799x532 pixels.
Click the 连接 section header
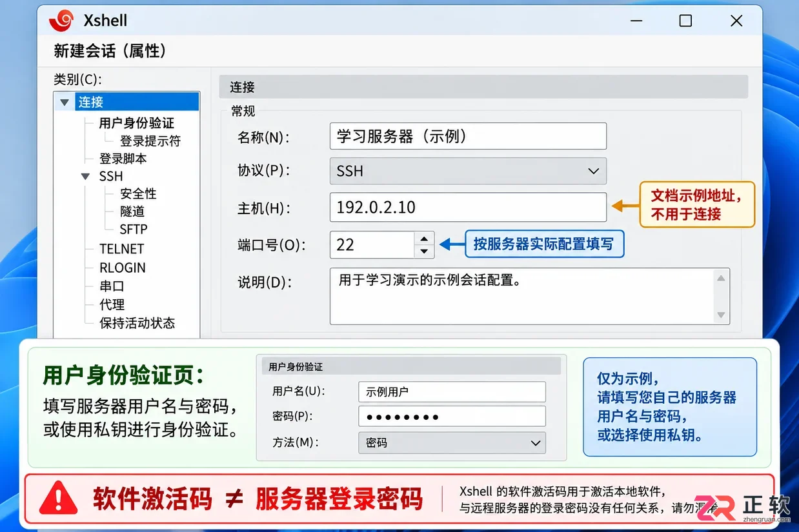pos(483,87)
